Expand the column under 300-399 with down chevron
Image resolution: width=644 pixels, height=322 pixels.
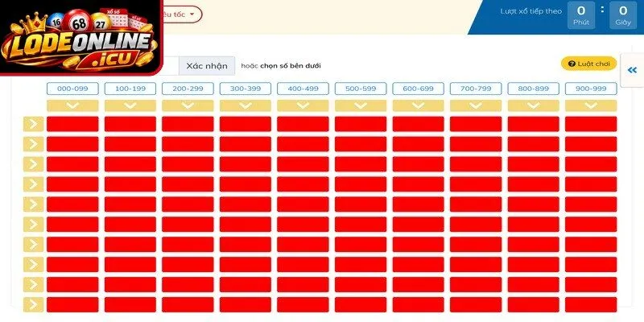pyautogui.click(x=246, y=105)
